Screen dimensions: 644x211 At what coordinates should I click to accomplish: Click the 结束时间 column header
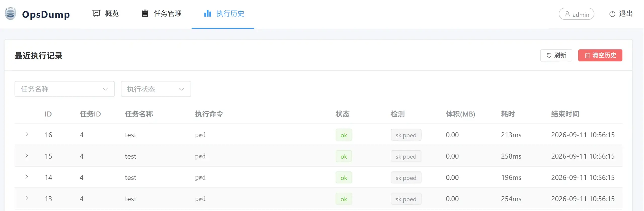tap(565, 114)
